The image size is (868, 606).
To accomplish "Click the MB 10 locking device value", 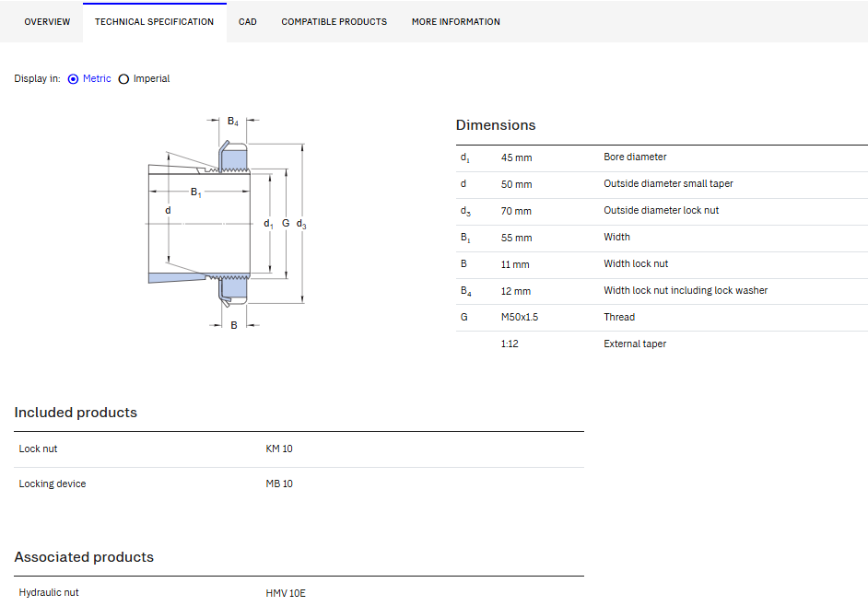I will (279, 484).
